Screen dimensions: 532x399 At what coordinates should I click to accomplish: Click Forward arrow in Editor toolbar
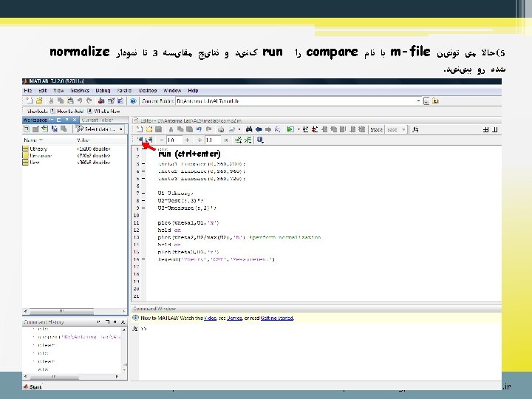pyautogui.click(x=268, y=129)
